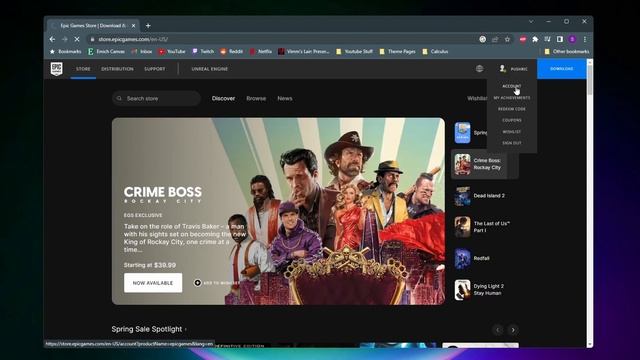Open the Chrome extensions puzzle icon
This screenshot has height=360, width=640.
(x=535, y=39)
